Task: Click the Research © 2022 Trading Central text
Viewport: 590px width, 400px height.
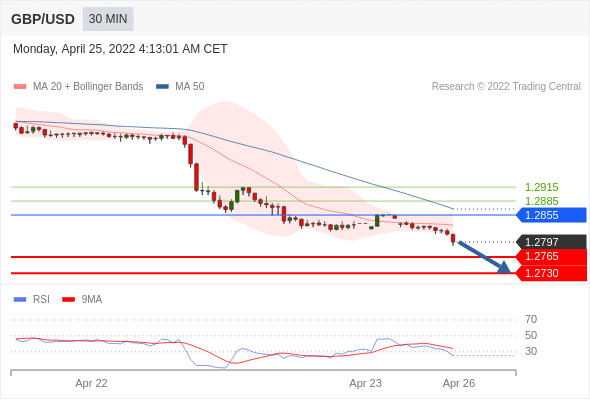Action: point(506,87)
